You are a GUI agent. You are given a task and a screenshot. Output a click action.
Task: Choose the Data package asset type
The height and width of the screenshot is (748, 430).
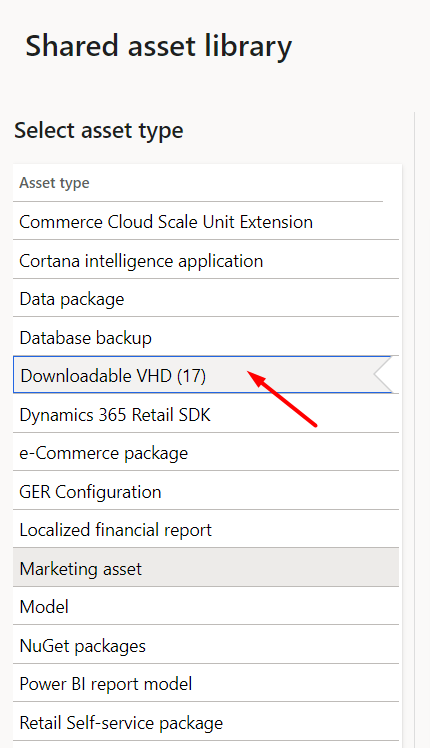click(206, 299)
